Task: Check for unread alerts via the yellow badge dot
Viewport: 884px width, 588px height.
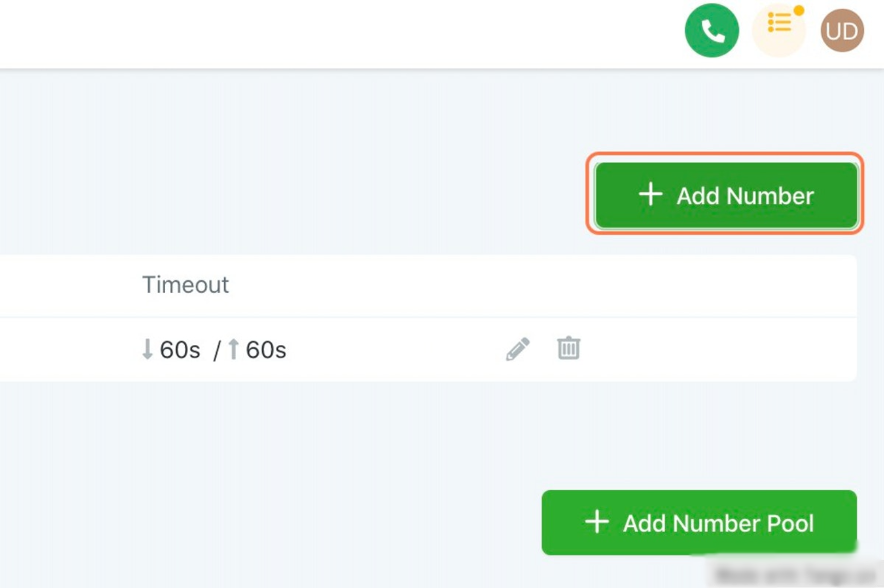Action: pos(798,9)
